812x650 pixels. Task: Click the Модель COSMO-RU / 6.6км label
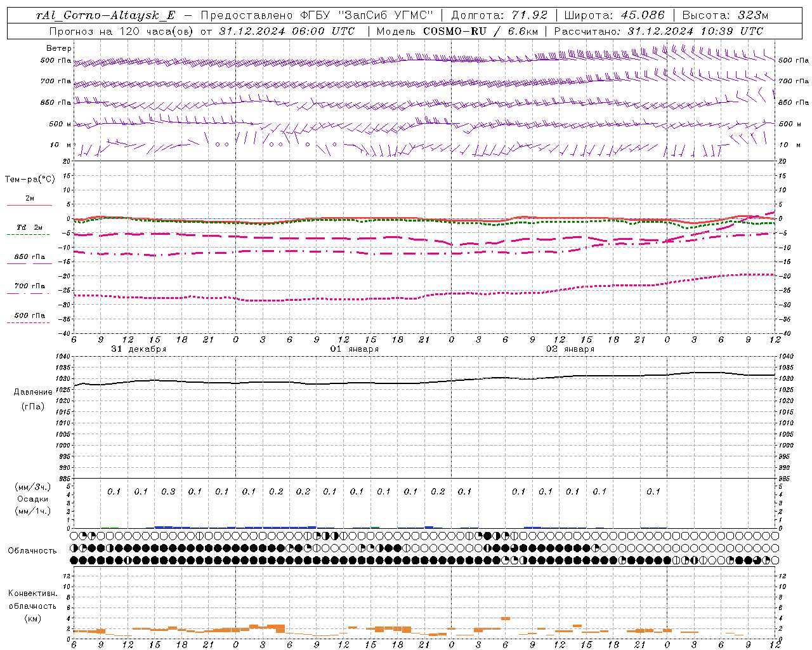pyautogui.click(x=457, y=31)
